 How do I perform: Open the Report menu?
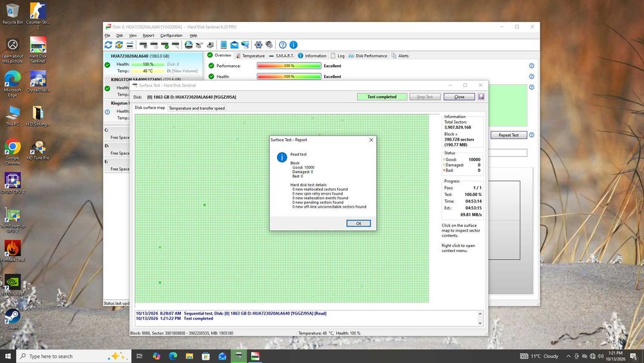point(148,35)
